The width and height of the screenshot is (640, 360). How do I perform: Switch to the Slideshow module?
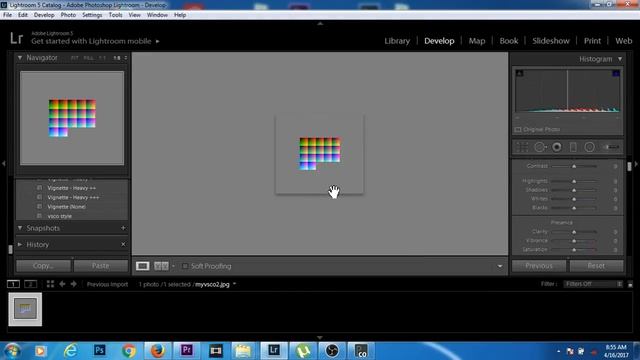(x=551, y=41)
